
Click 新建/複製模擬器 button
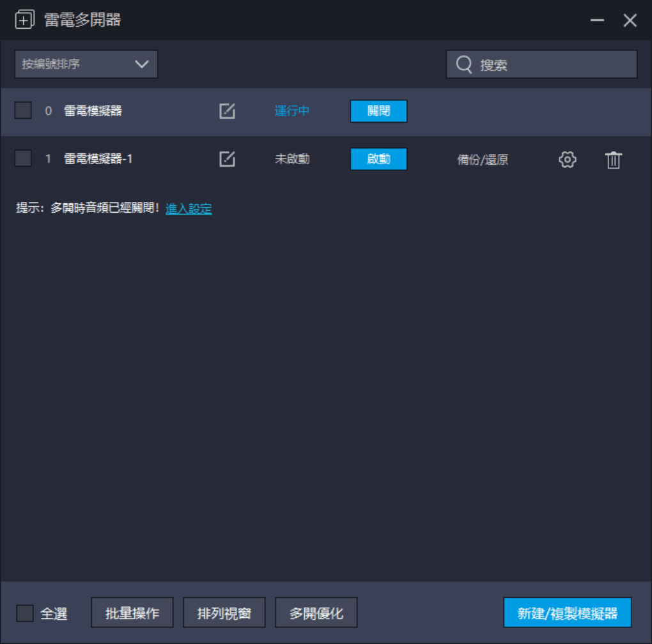click(x=567, y=613)
